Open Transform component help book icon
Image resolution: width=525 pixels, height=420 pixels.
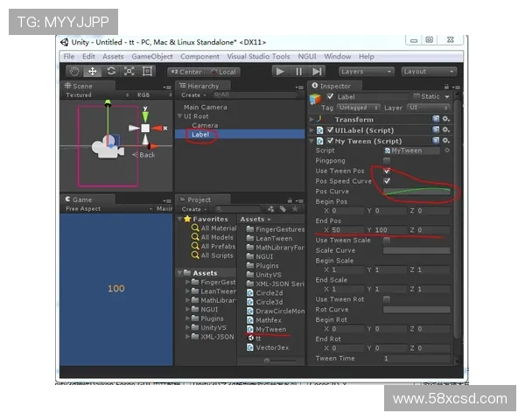coord(436,119)
